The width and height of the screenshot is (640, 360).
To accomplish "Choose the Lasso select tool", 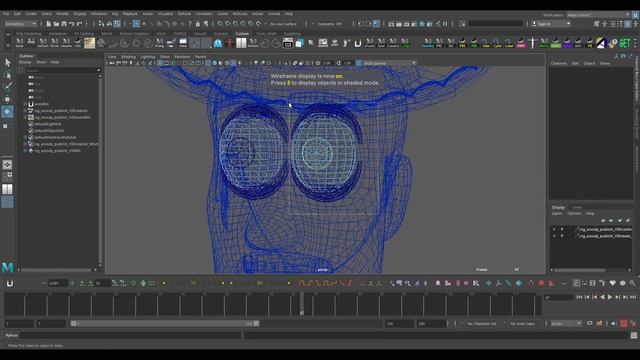I will pos(7,75).
